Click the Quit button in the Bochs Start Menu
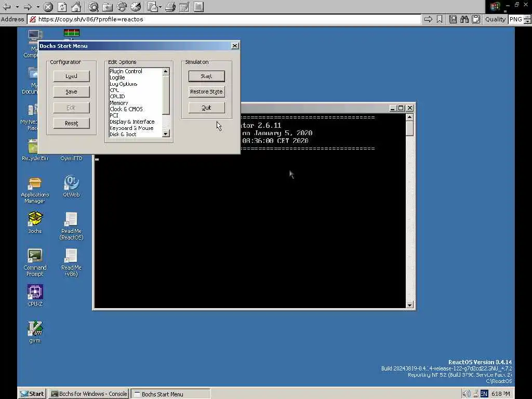Screen dimensions: 532x399 point(206,108)
